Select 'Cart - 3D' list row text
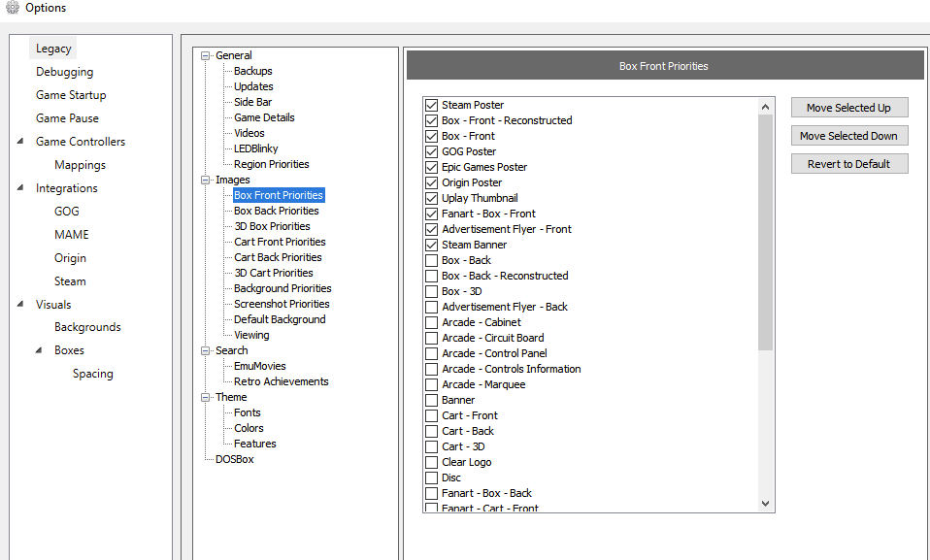Screen dimensions: 930x560 (463, 446)
